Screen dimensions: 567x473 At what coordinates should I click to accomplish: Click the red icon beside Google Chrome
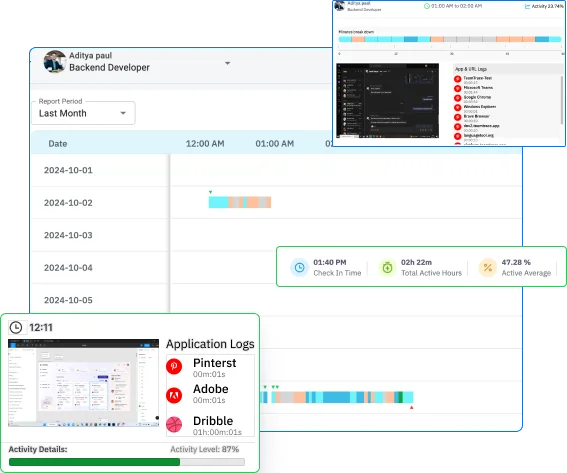[457, 98]
